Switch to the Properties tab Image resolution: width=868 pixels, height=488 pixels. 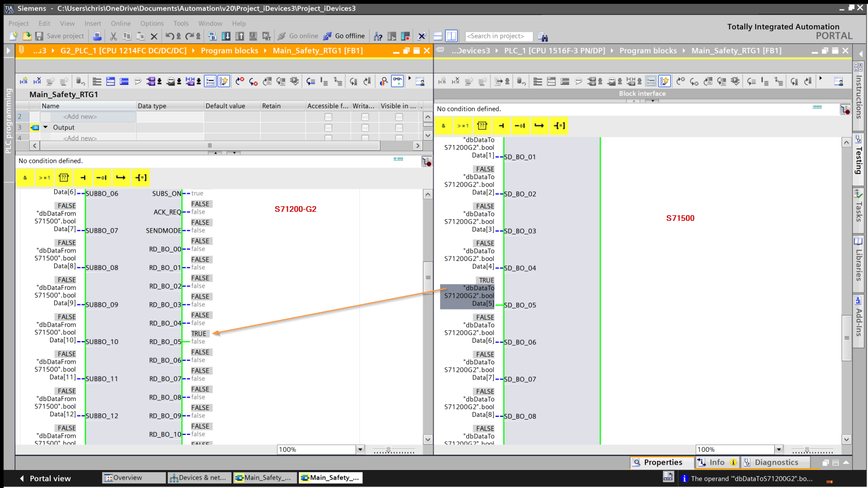tap(662, 463)
